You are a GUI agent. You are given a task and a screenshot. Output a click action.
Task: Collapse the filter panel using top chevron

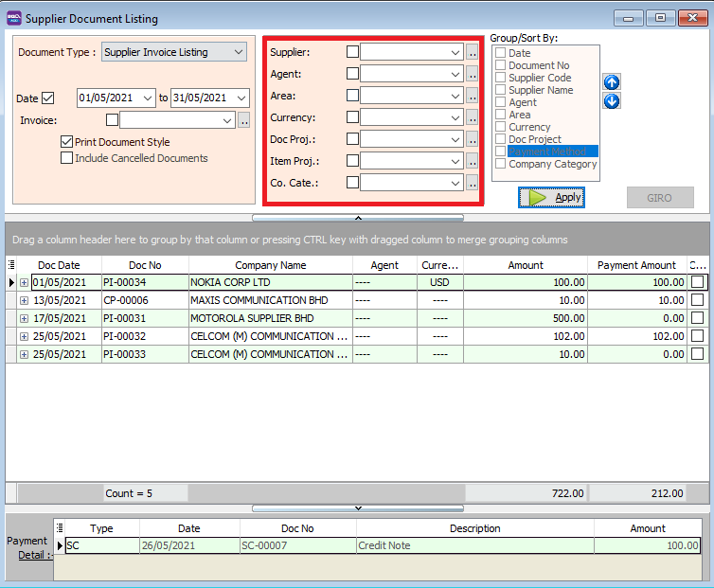coord(357,218)
